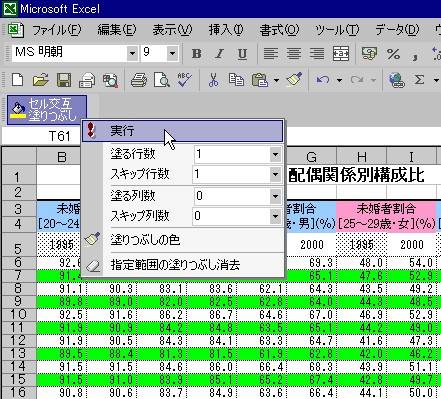The image size is (441, 399).
Task: Open the ファイル(F) menu
Action: coord(57,30)
